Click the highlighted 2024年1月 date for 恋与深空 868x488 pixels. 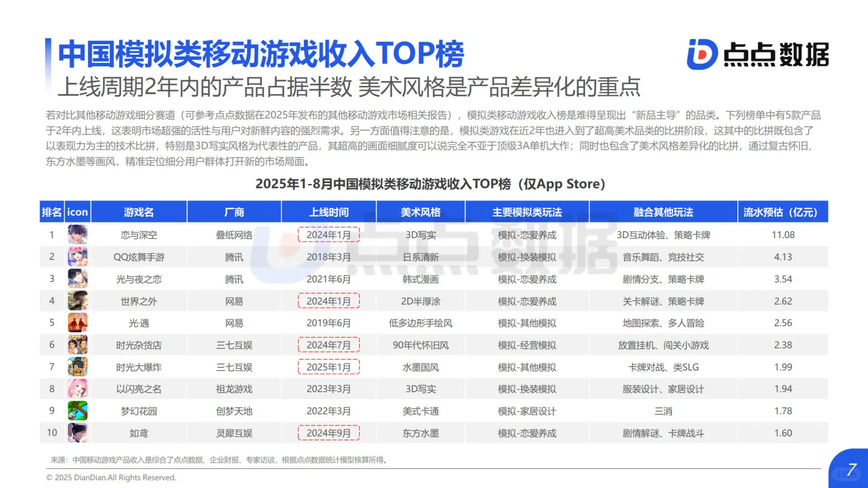329,235
